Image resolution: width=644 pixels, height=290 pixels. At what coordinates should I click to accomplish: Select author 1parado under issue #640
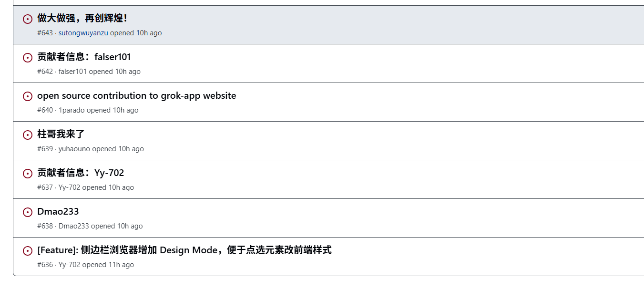click(x=72, y=110)
